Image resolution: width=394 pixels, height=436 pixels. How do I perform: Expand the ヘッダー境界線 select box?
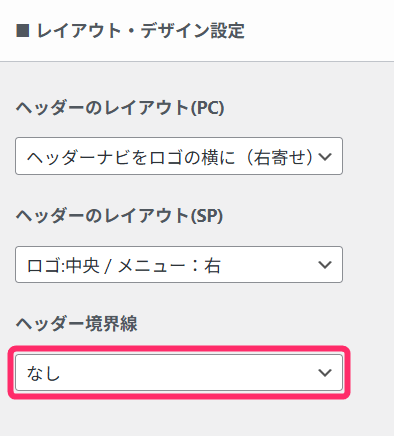(179, 373)
